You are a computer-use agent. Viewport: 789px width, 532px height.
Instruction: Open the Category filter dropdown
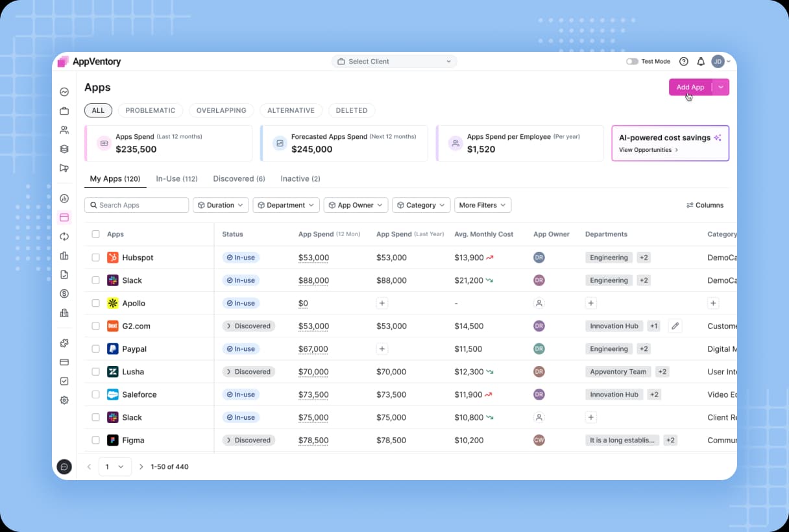coord(421,205)
